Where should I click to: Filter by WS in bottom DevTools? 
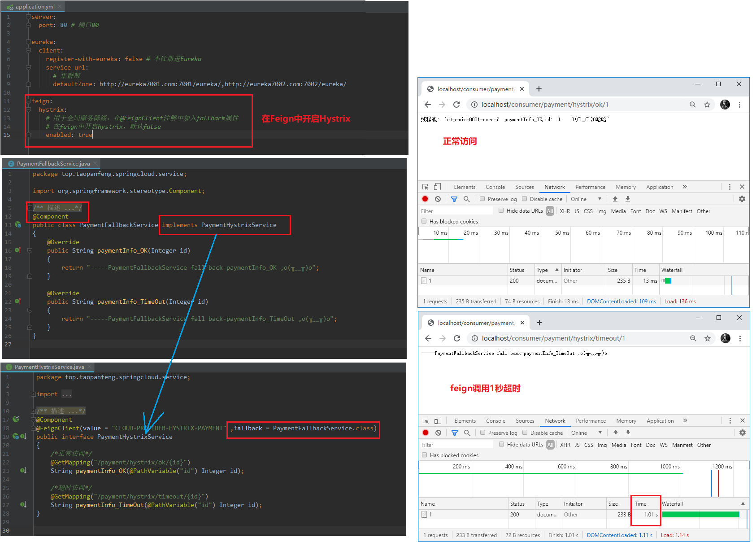click(664, 445)
